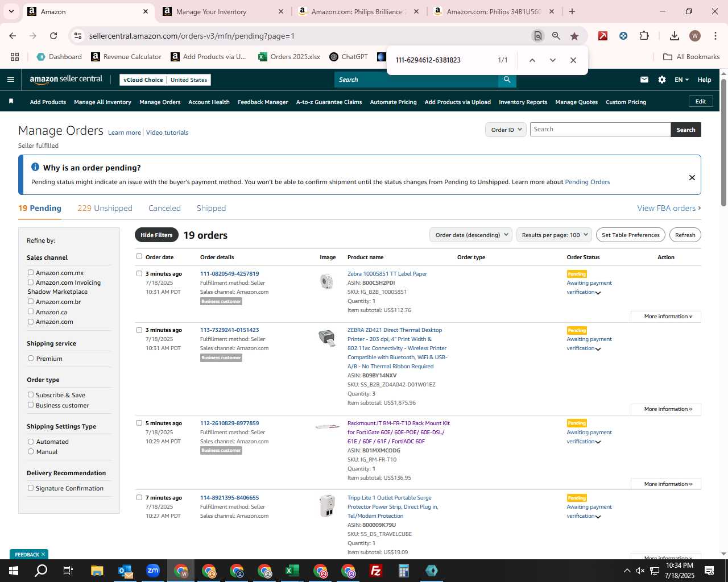Open Excel from the taskbar

[292, 571]
